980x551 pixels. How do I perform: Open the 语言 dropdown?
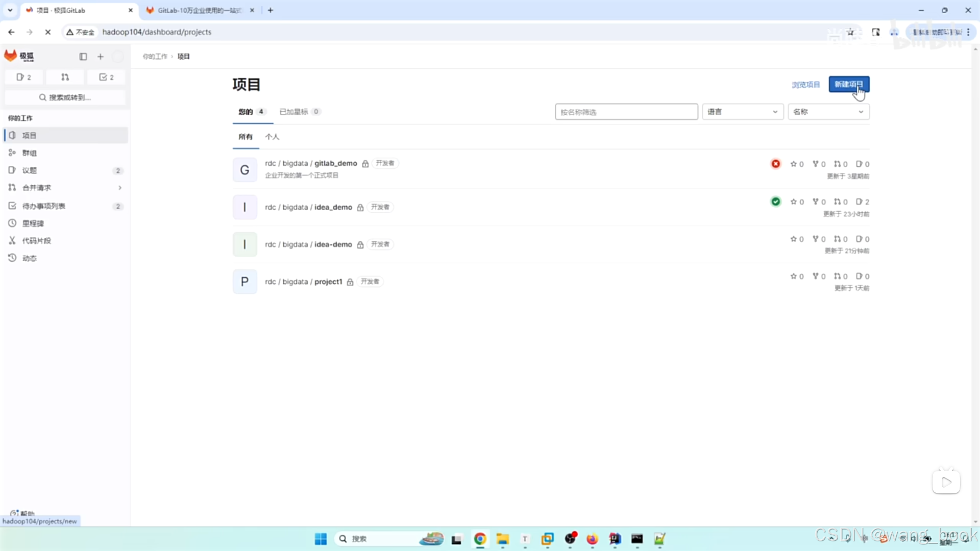pyautogui.click(x=743, y=112)
